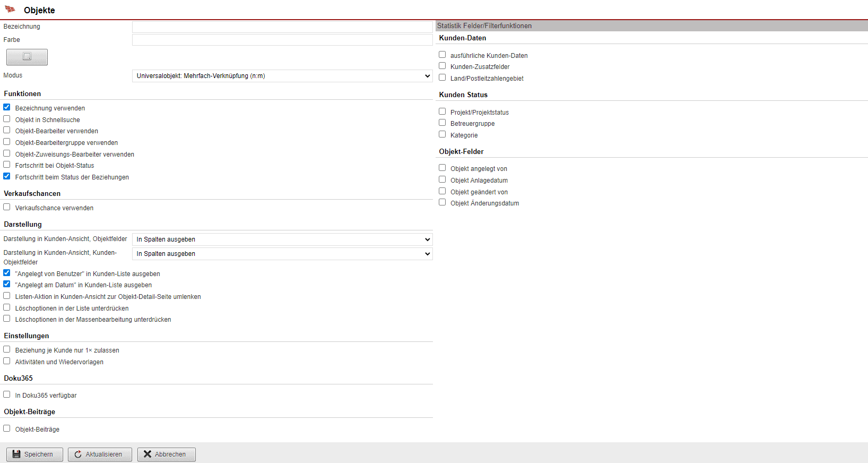Open the color picker button under Farbe
Image resolution: width=868 pixels, height=463 pixels.
27,57
